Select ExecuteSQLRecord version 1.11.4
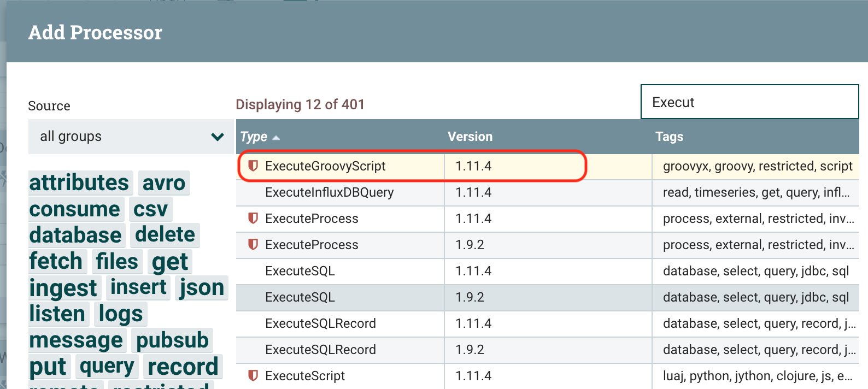868x389 pixels. (320, 323)
